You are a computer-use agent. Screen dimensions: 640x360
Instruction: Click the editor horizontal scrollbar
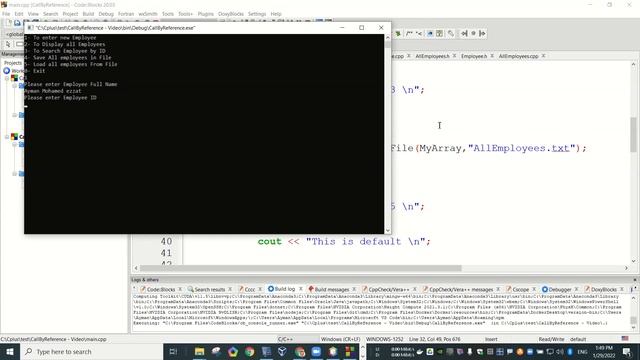(x=300, y=268)
